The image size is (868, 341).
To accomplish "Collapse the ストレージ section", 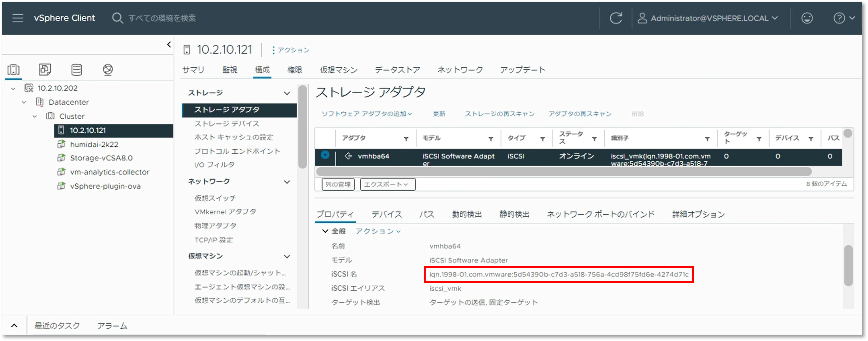I will tap(287, 93).
